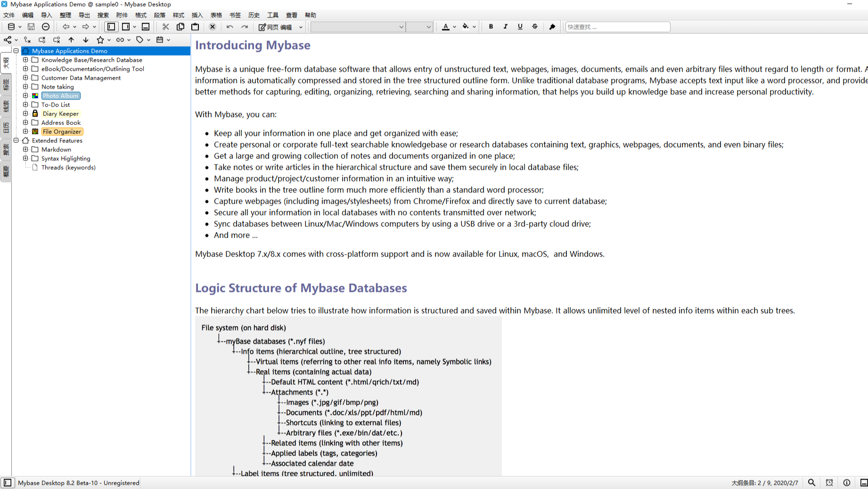
Task: Toggle Underline formatting
Action: pos(520,27)
